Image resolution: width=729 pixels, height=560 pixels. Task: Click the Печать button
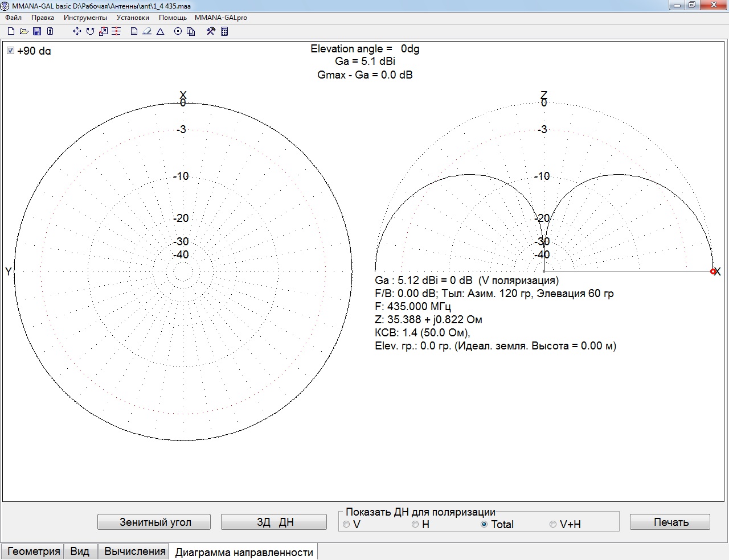[670, 522]
